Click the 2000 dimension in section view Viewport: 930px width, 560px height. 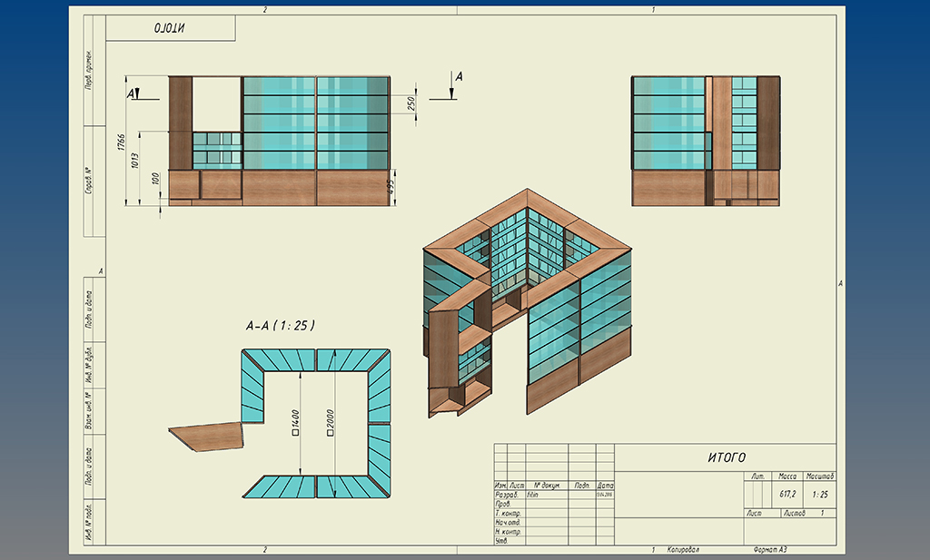(x=331, y=421)
